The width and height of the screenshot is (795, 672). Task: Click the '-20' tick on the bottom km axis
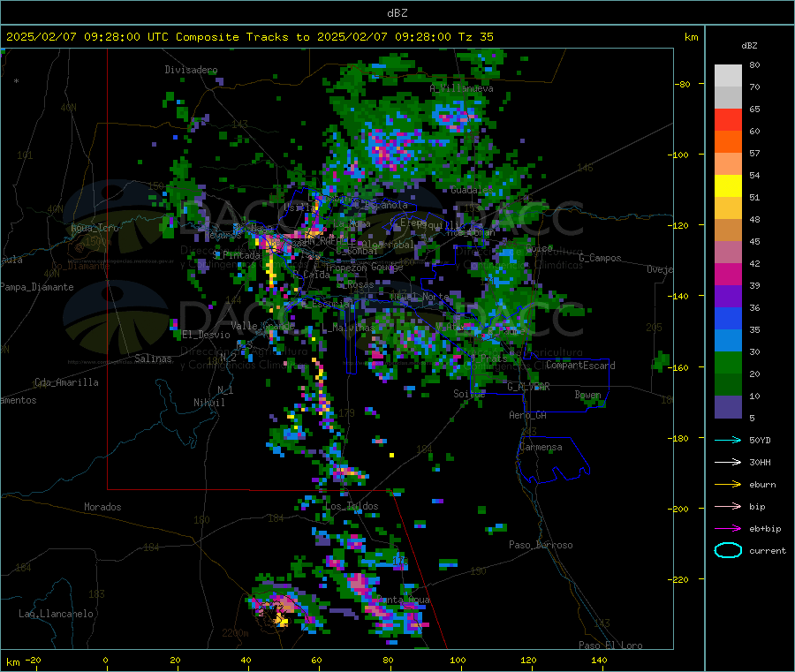point(33,660)
